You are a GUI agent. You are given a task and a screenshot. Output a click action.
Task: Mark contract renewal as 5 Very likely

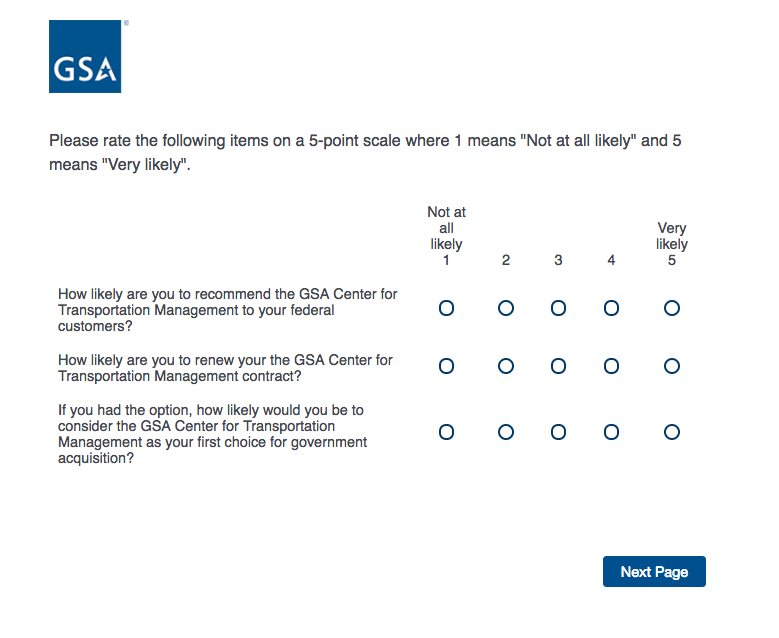tap(672, 366)
